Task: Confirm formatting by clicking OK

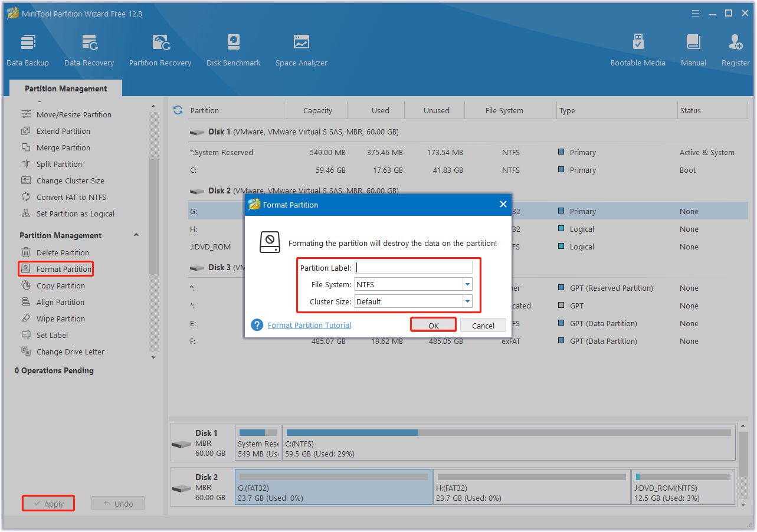Action: point(433,325)
